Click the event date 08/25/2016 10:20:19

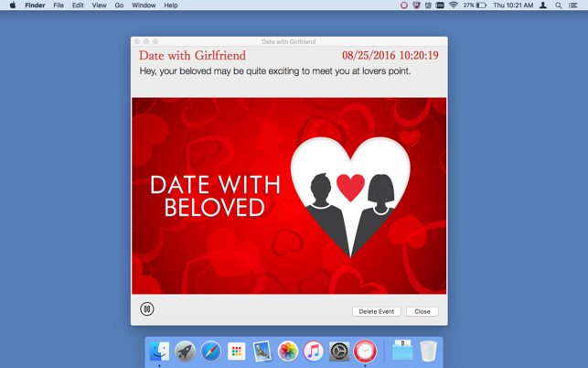(390, 56)
